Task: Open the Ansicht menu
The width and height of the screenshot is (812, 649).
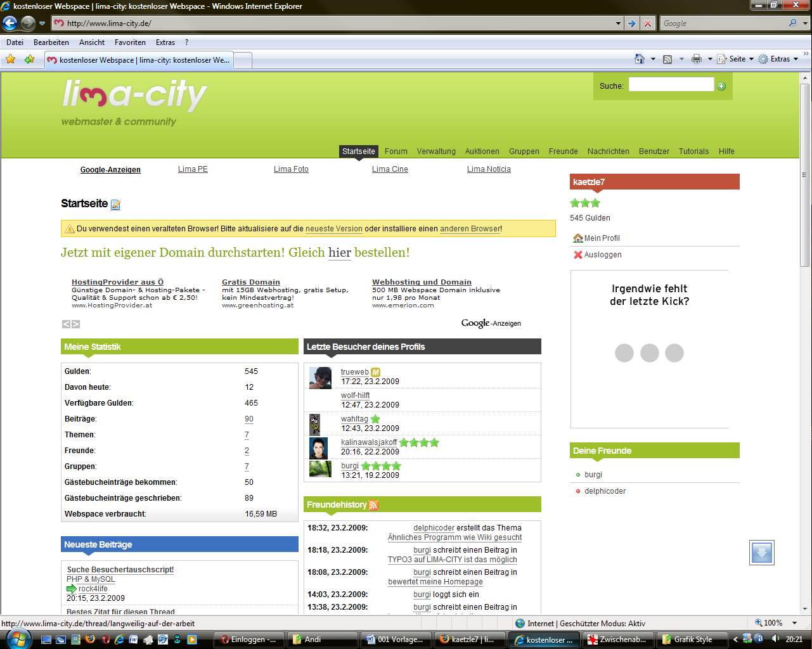Action: tap(92, 42)
